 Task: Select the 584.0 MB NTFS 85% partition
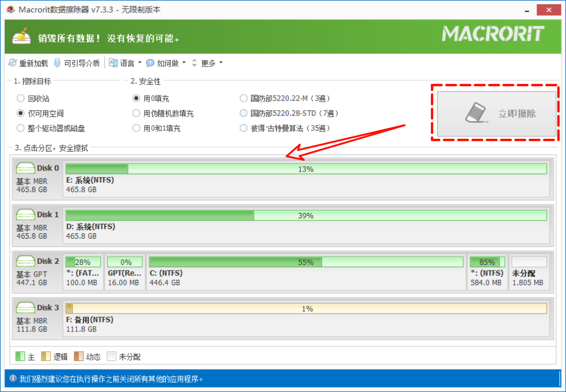tap(487, 272)
